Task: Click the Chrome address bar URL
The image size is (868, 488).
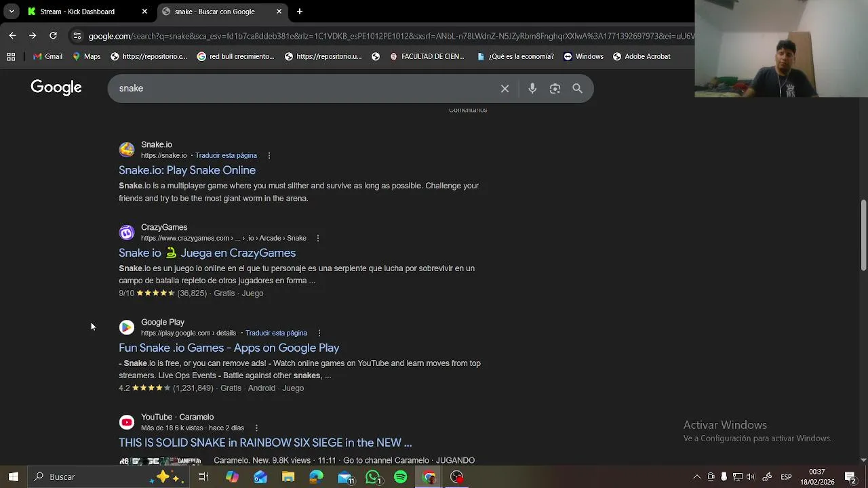Action: (x=391, y=36)
